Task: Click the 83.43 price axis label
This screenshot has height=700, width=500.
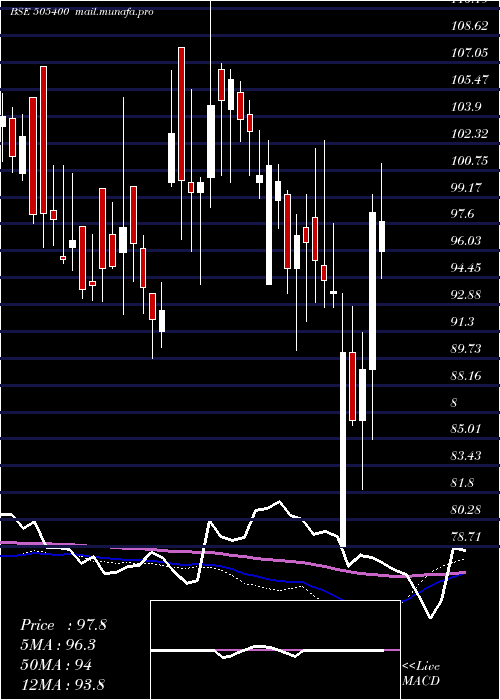Action: [x=467, y=455]
